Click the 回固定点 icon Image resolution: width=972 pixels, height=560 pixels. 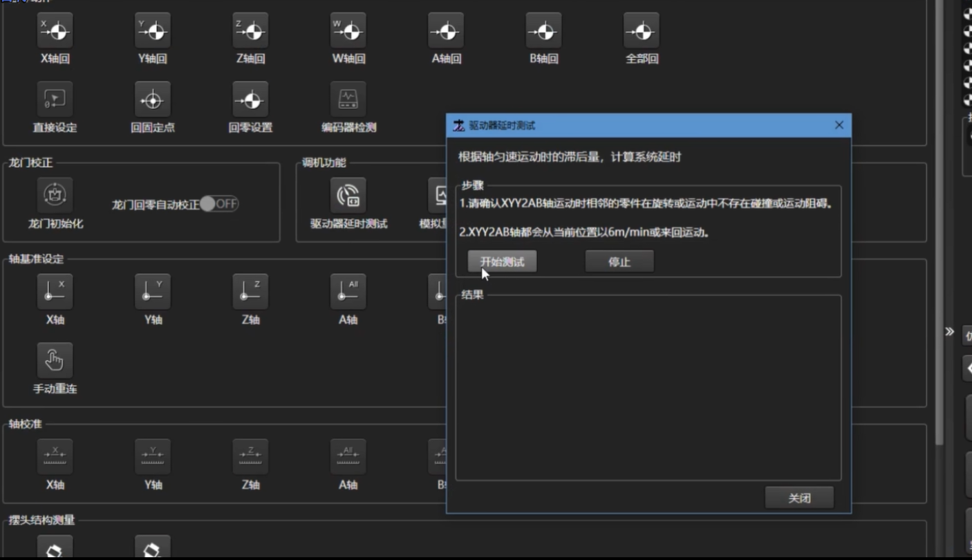[x=153, y=100]
